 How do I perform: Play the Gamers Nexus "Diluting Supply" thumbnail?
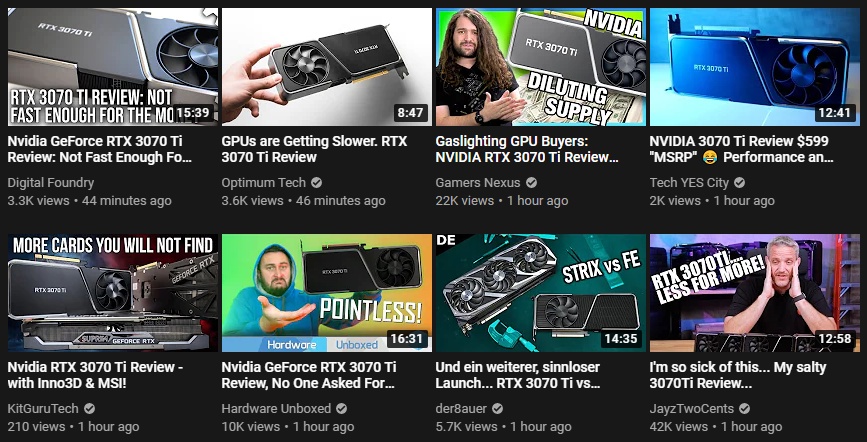point(541,67)
